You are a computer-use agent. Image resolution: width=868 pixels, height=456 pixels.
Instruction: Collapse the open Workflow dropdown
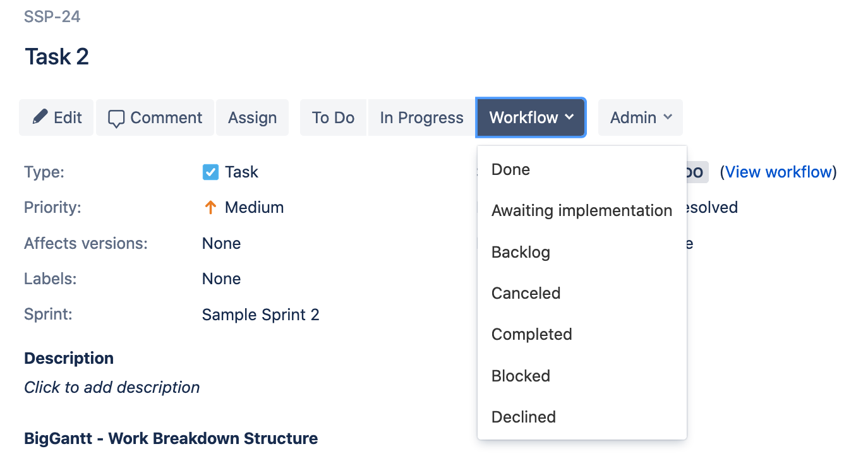(531, 117)
